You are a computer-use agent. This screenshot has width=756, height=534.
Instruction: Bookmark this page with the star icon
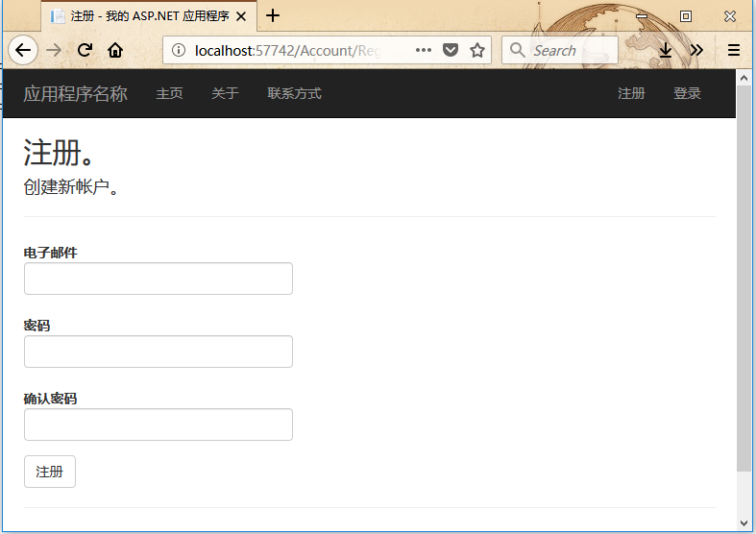pos(477,51)
